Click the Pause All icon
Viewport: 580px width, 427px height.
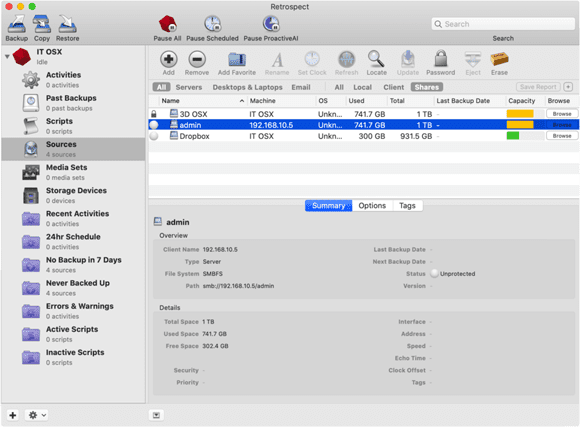pyautogui.click(x=168, y=24)
